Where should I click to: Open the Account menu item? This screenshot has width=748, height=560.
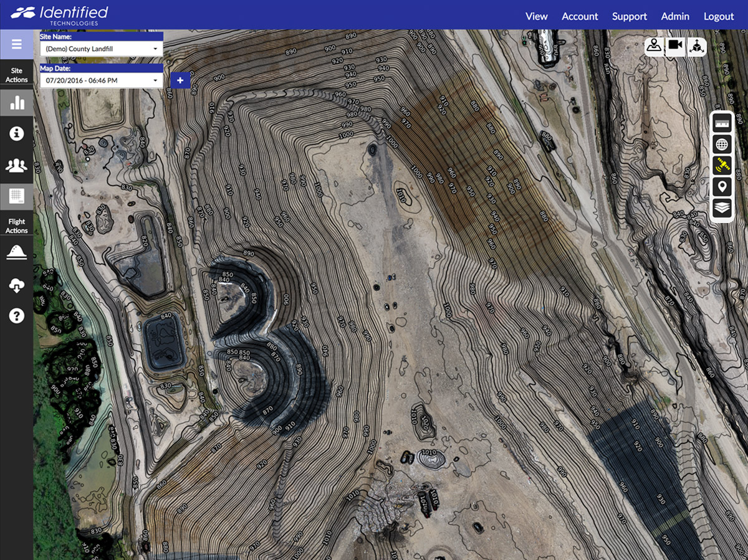(580, 17)
